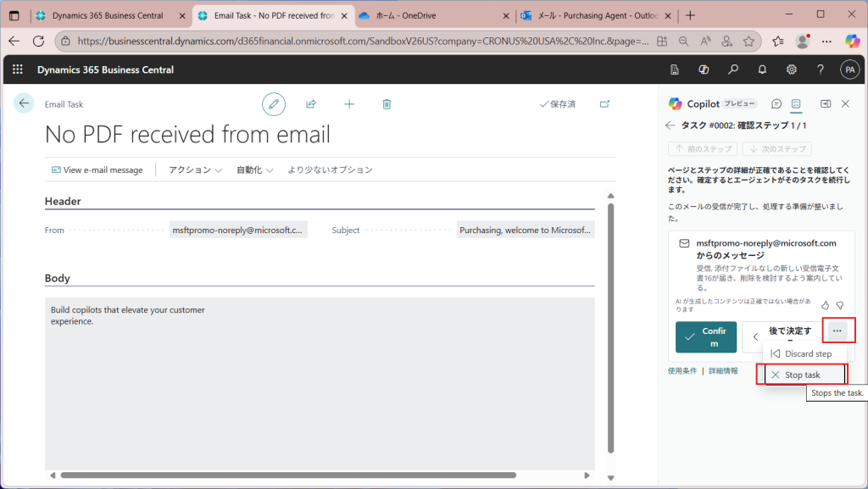Open the Copilot icon in Business Central header
This screenshot has width=868, height=489.
(704, 69)
